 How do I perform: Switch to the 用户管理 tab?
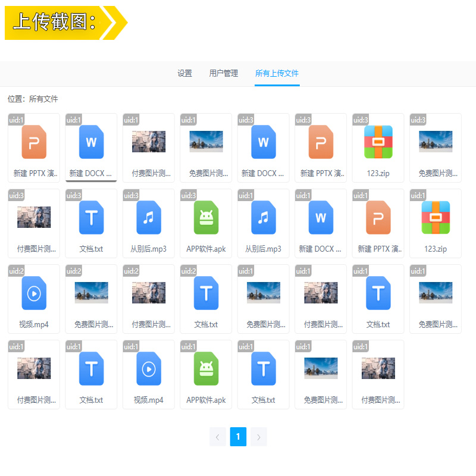(224, 73)
